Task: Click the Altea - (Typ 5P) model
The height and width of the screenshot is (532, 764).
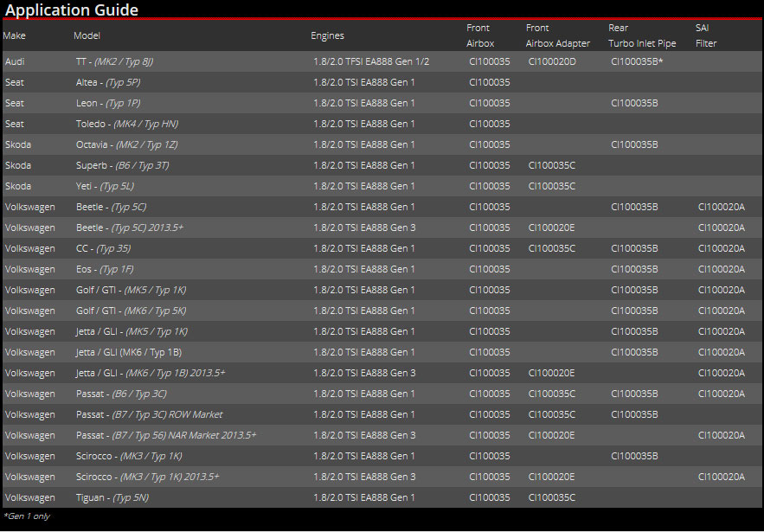Action: (108, 82)
